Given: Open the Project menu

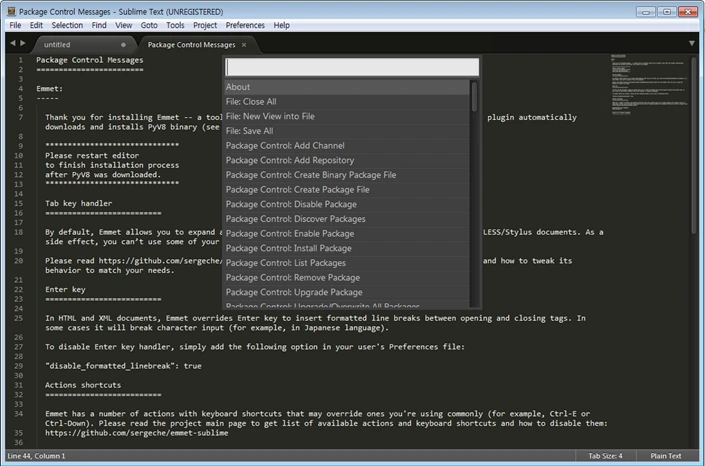Looking at the screenshot, I should tap(205, 25).
